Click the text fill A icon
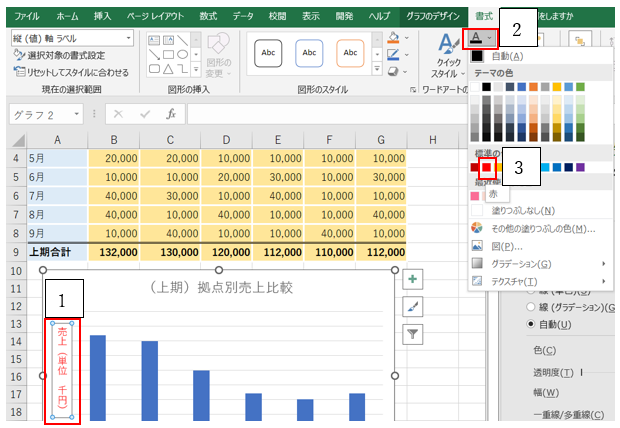620x428 pixels. 478,38
